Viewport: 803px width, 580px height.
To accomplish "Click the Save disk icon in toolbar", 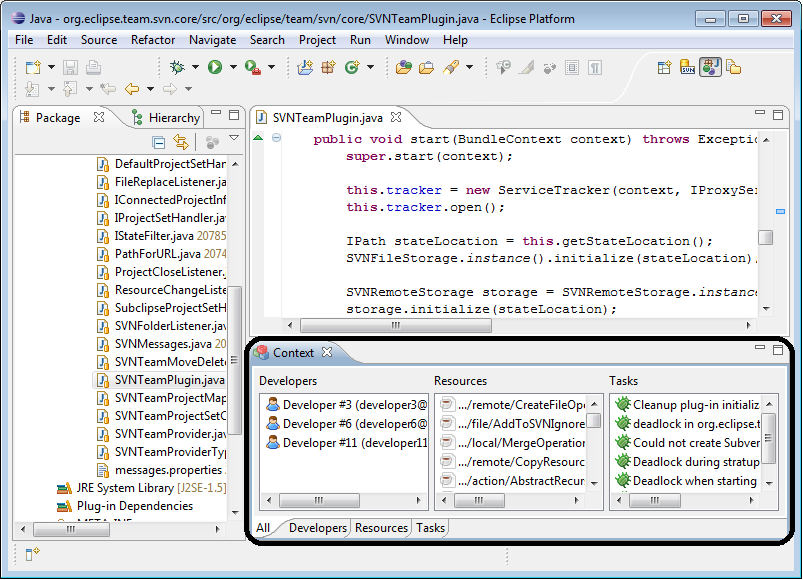I will point(70,67).
